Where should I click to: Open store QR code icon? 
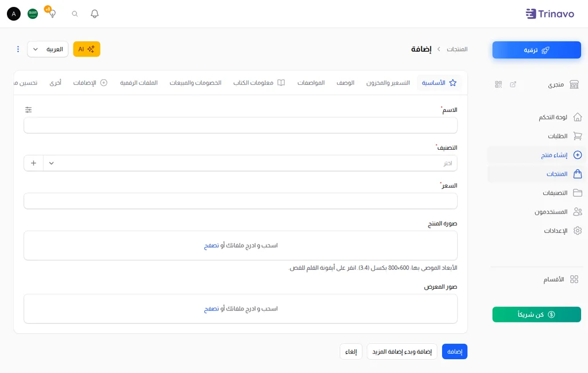click(x=498, y=84)
